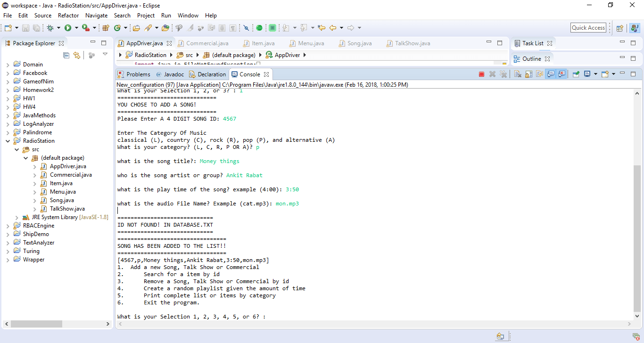Click the Pin Console icon
Viewport: 644px width, 343px height.
[x=576, y=74]
